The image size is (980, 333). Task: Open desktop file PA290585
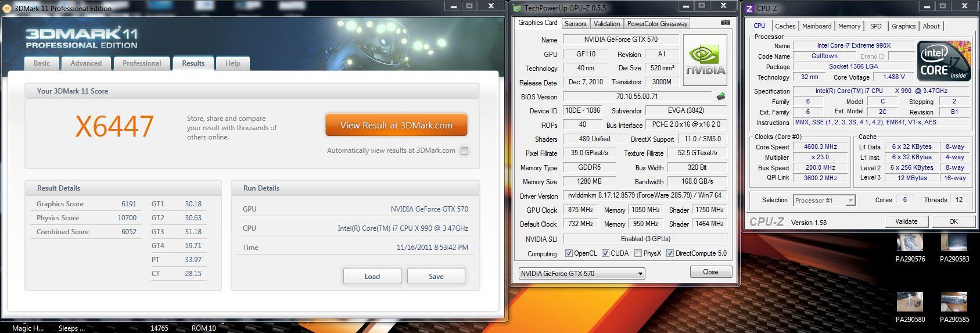[954, 307]
